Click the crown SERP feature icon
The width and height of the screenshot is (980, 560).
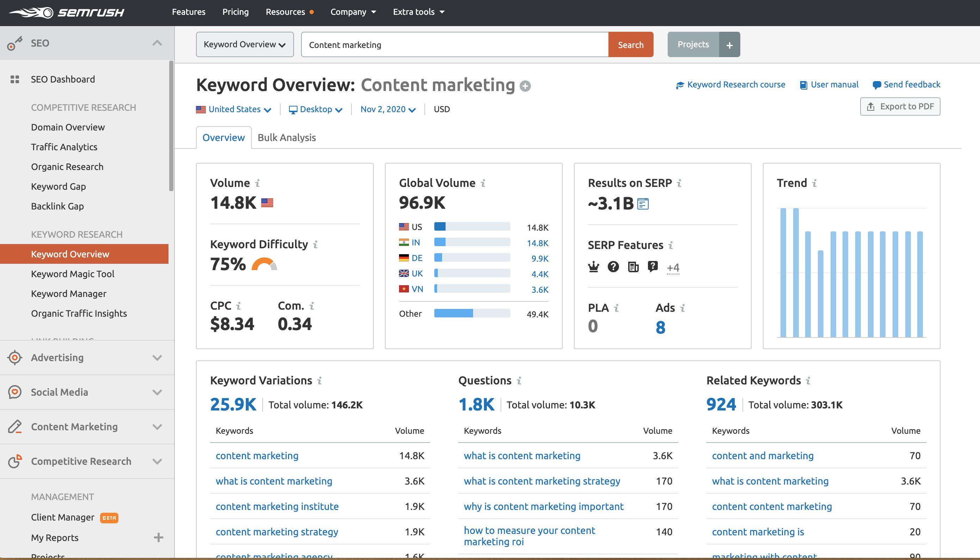[594, 267]
